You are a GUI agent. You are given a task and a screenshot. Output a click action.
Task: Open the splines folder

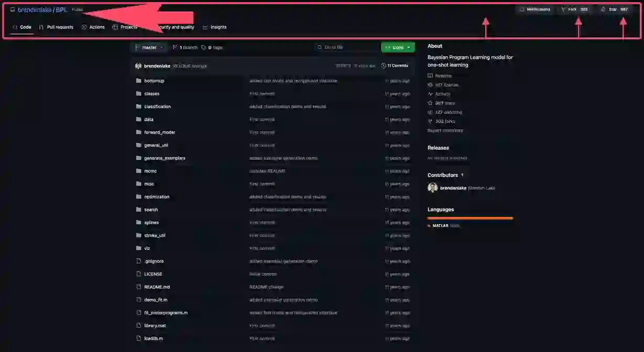[x=151, y=223]
